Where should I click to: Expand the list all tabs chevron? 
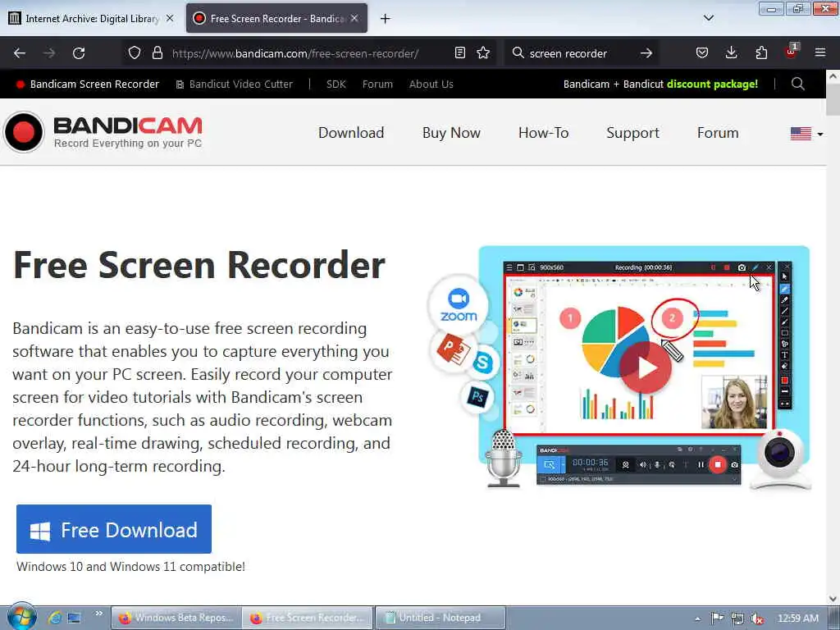tap(709, 18)
